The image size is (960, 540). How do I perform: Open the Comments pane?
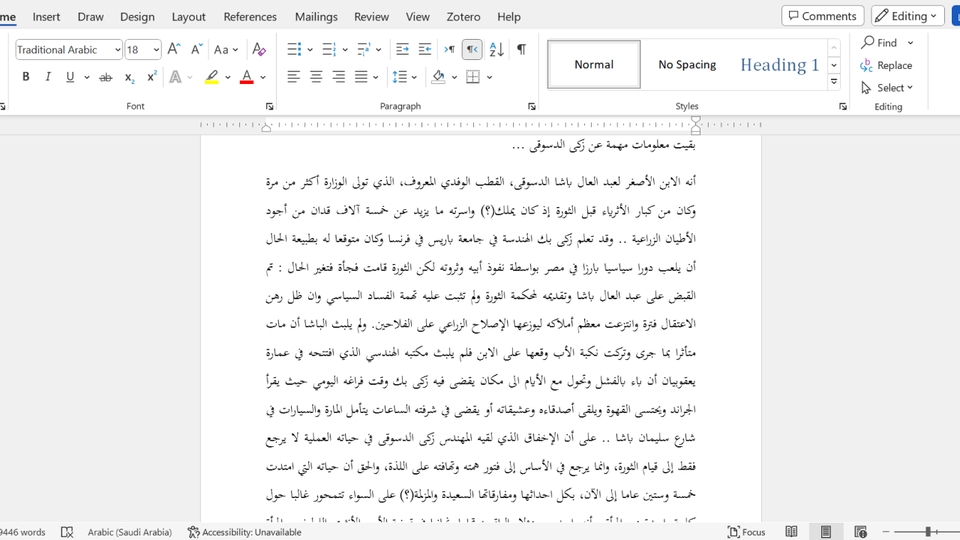[x=822, y=16]
